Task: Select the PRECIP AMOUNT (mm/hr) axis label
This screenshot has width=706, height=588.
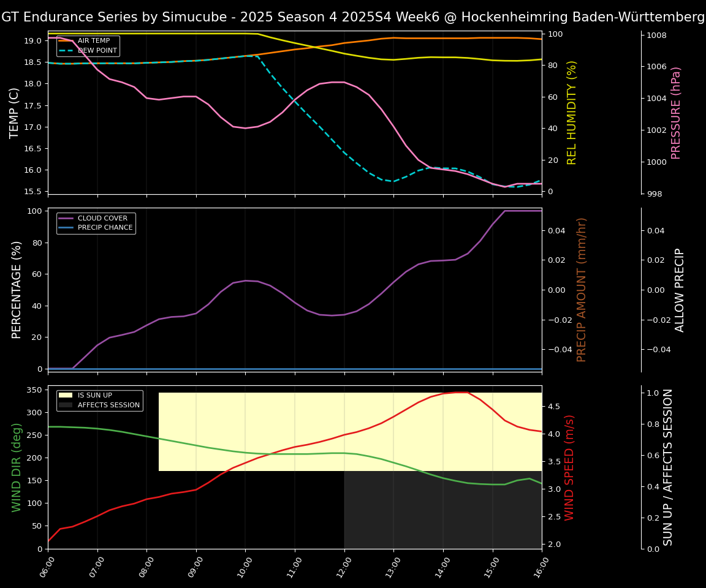Action: 582,290
